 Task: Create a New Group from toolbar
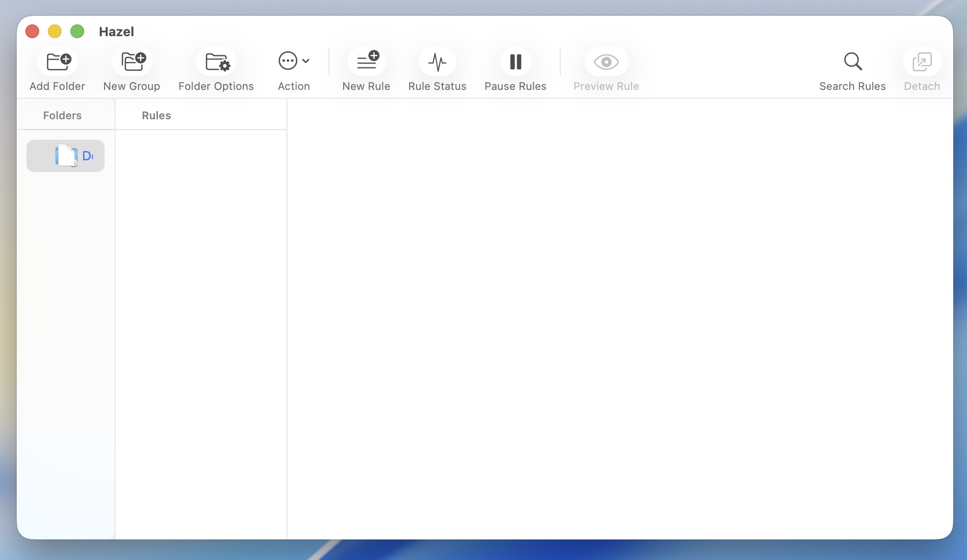point(133,62)
